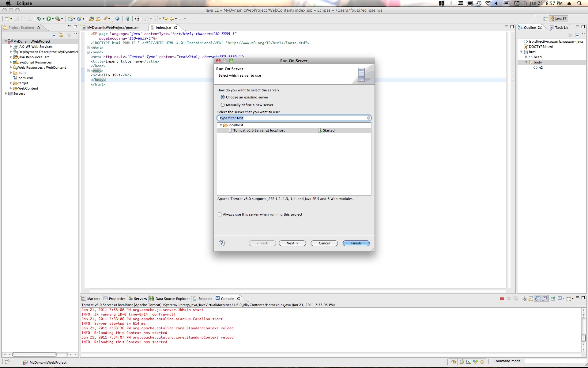Select Manually define a new server option
Viewport: 588px width, 368px height.
(223, 105)
